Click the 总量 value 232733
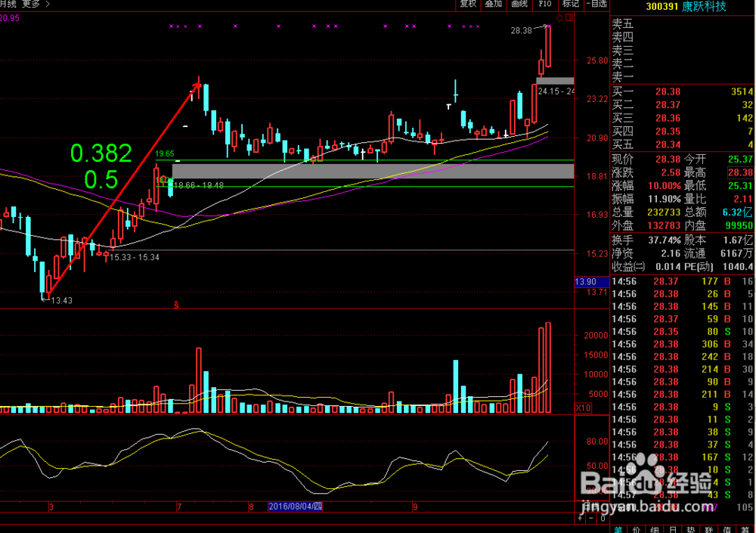Viewport: 756px width, 533px height. (x=664, y=212)
